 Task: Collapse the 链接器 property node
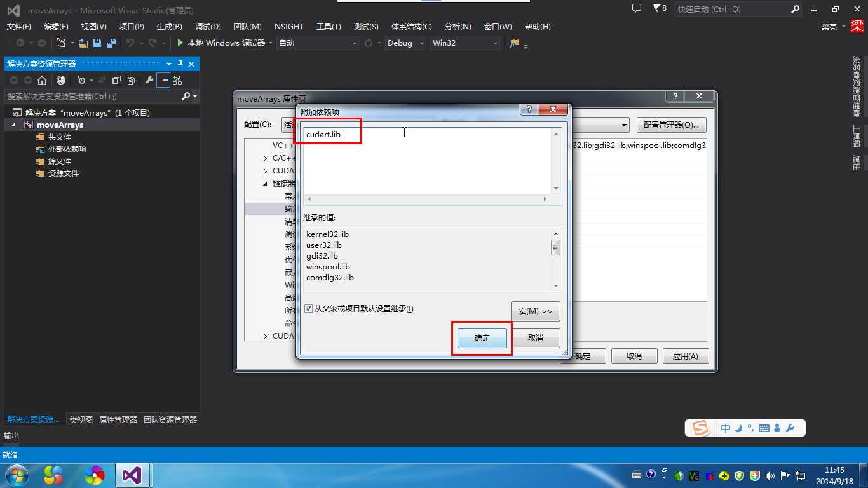[x=266, y=184]
